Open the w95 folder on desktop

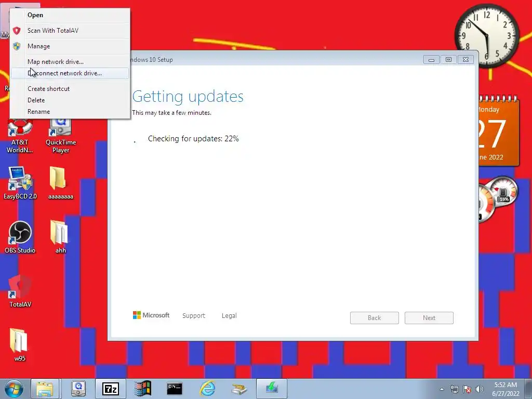point(20,345)
